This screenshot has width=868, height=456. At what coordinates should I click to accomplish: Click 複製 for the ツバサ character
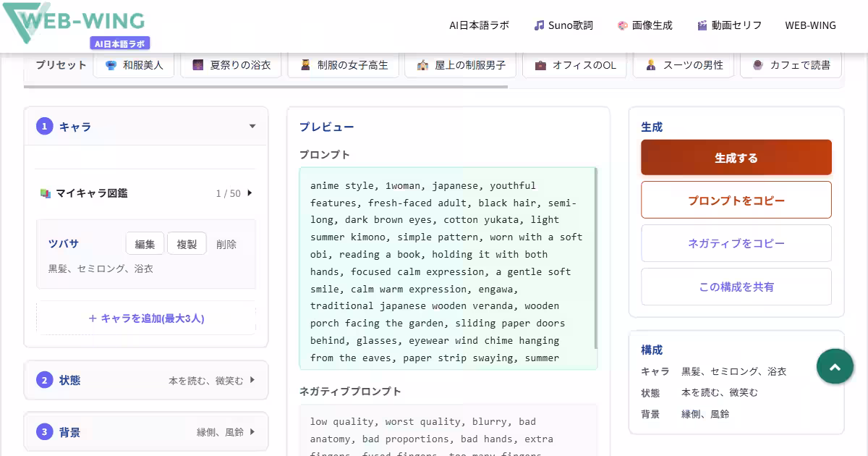[187, 244]
